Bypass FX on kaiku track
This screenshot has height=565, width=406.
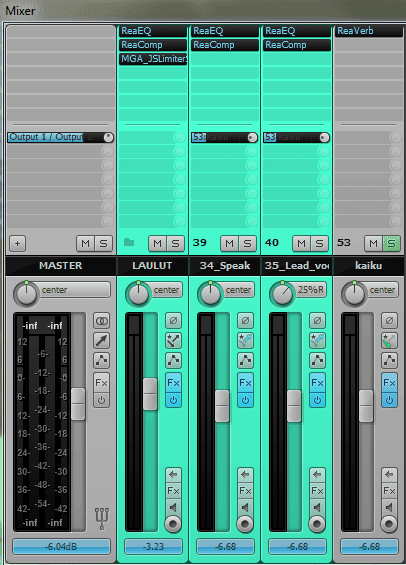389,400
